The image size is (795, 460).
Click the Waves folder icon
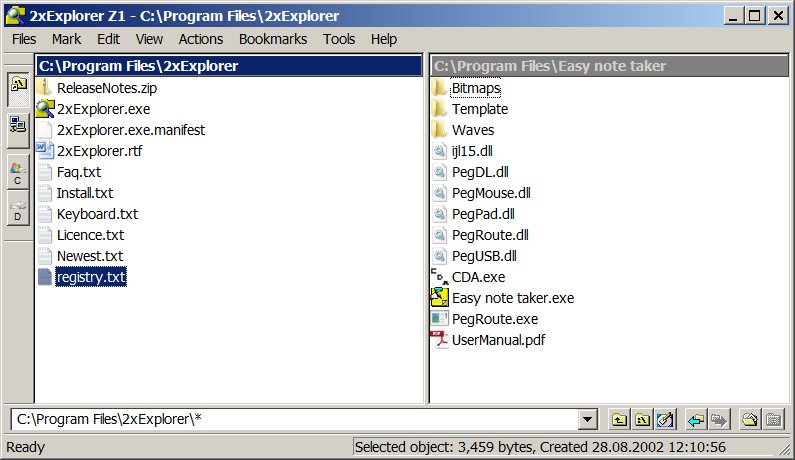(x=440, y=130)
